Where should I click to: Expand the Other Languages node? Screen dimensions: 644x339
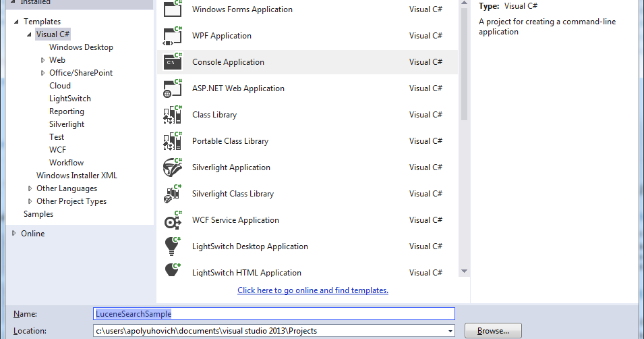tap(30, 188)
